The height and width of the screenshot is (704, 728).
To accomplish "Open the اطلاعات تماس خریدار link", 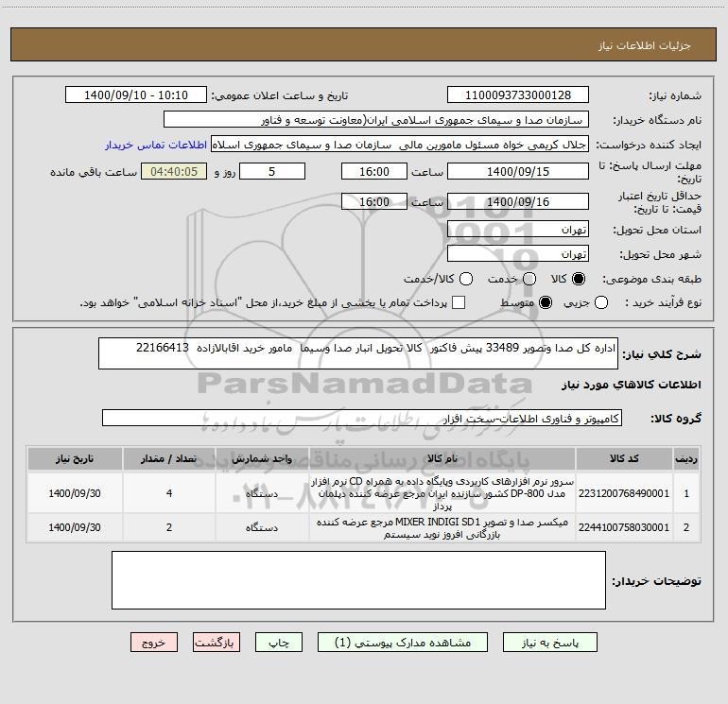I will (156, 145).
